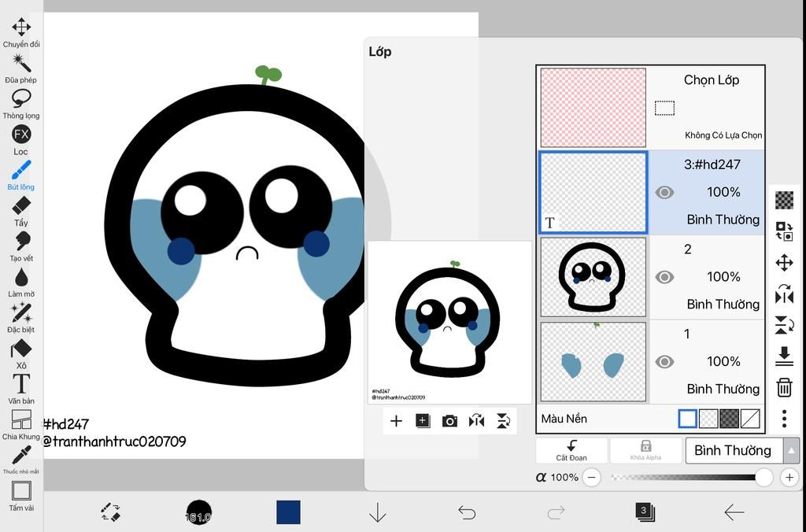
Task: Merge layer down with download arrow icon
Action: (x=784, y=357)
